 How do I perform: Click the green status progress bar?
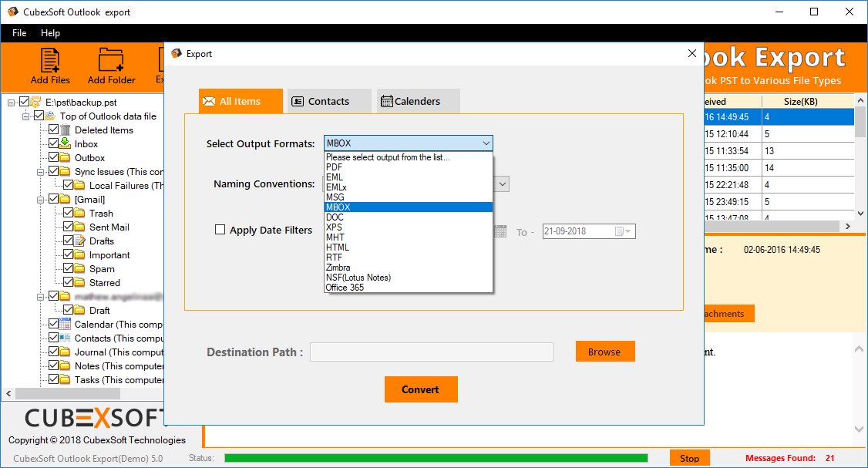[x=436, y=458]
